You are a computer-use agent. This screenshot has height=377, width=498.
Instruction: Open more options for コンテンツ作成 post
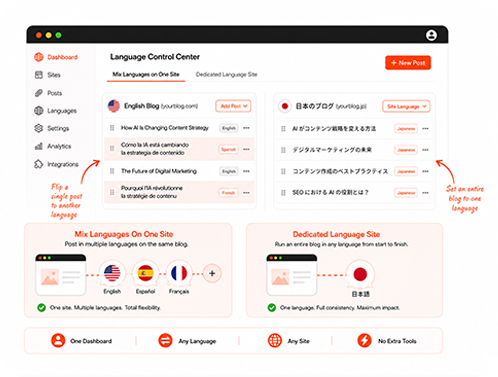[x=425, y=171]
